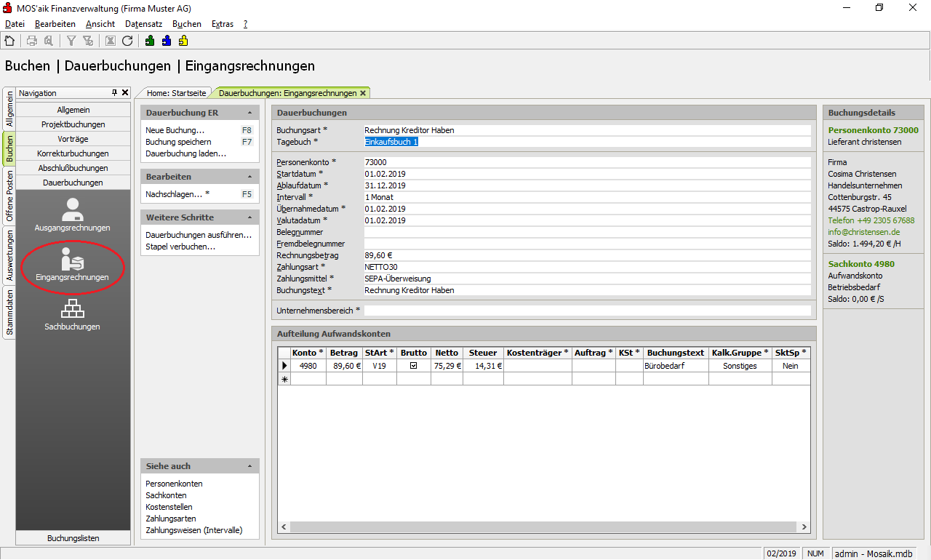Collapse the Bearbeiten panel section
Image resolution: width=931 pixels, height=560 pixels.
tap(249, 177)
